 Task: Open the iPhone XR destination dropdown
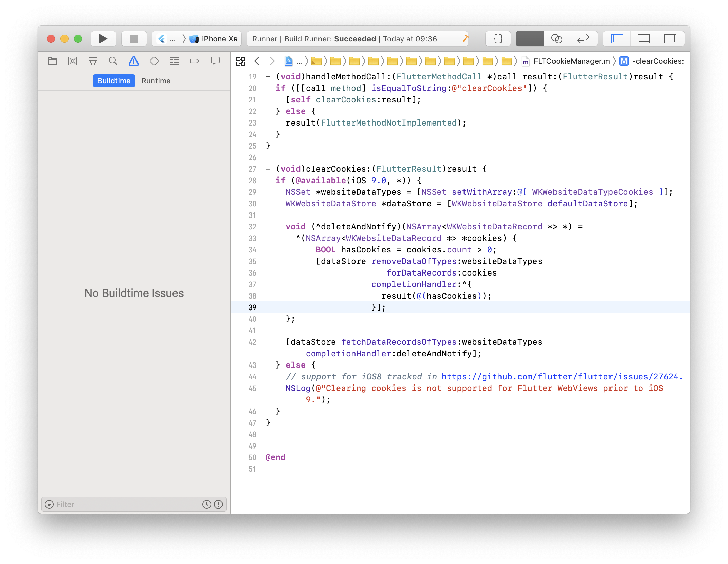(219, 39)
